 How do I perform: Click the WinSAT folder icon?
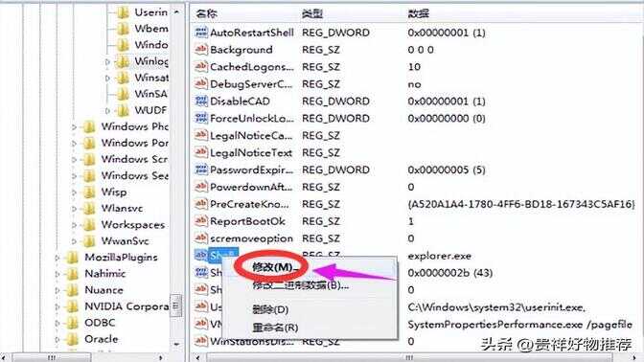click(x=123, y=94)
